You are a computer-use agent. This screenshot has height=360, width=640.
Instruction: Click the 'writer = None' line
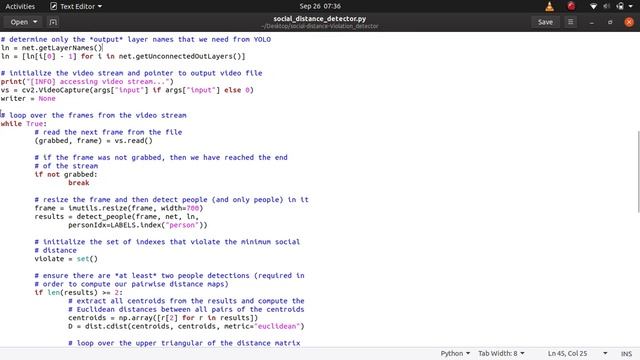[x=28, y=98]
